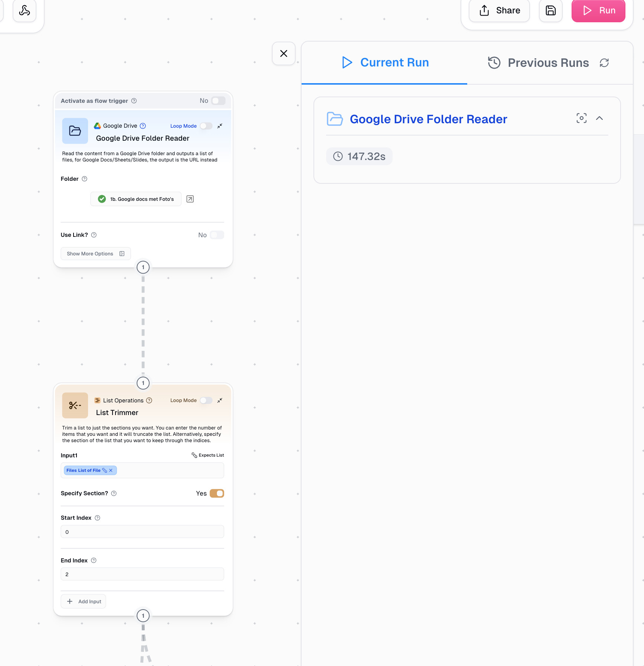
Task: Click the Google Drive logo icon in node header
Action: click(97, 126)
